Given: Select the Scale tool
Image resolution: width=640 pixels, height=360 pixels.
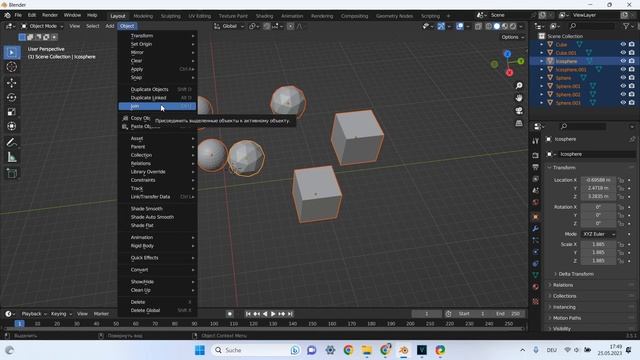Looking at the screenshot, I should coord(11,112).
